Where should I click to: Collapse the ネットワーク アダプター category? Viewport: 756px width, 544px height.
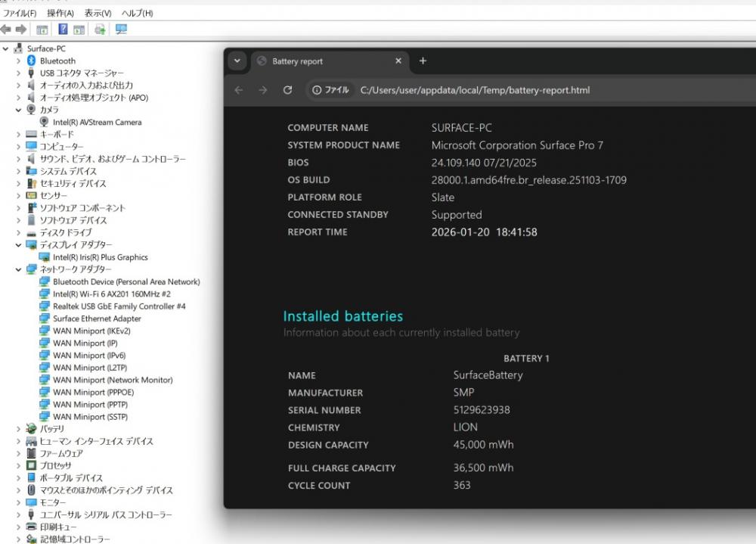click(18, 269)
